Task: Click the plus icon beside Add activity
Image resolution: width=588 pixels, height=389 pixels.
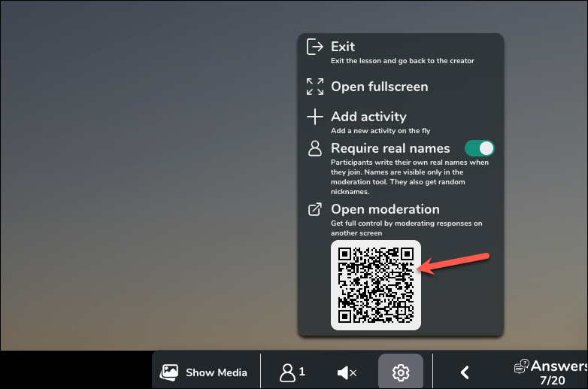Action: tap(314, 117)
